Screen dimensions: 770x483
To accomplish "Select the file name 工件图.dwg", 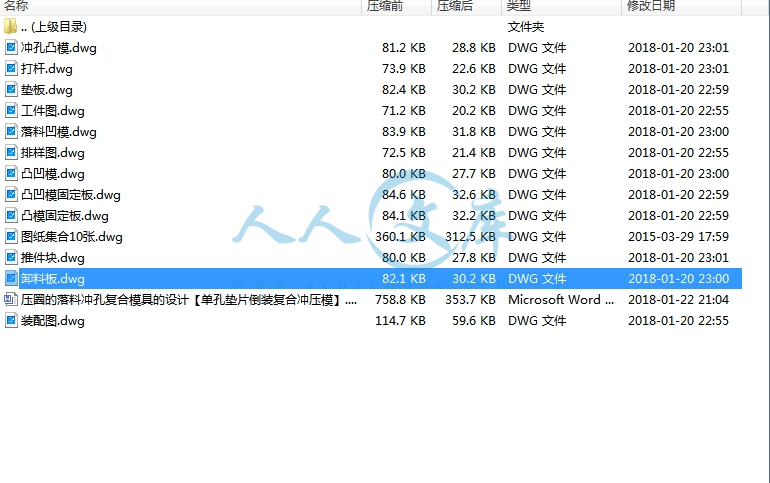I will (x=53, y=111).
